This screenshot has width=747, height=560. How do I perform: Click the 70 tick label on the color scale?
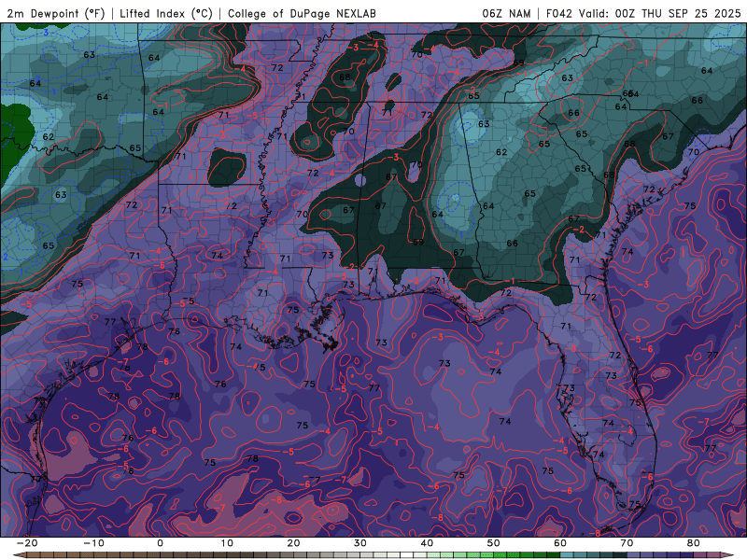point(627,543)
